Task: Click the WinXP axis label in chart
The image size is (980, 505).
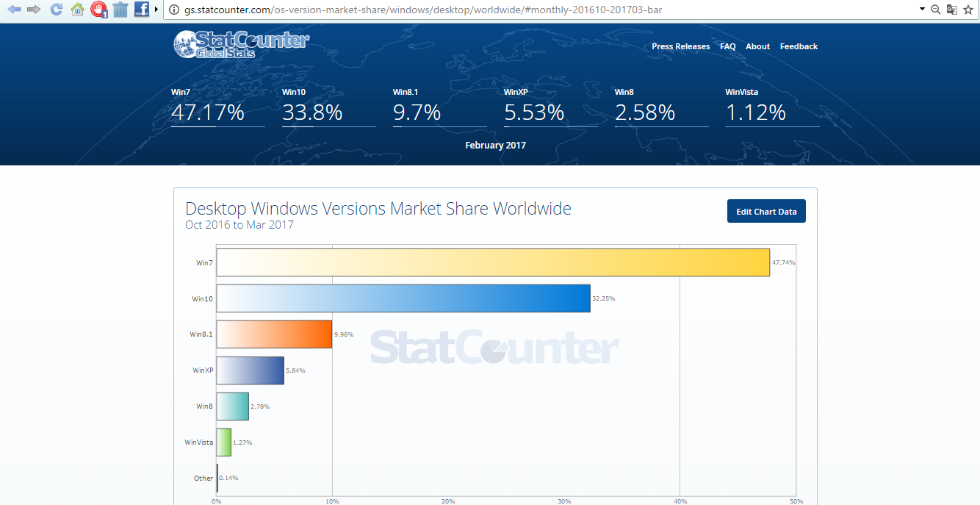Action: pos(203,370)
